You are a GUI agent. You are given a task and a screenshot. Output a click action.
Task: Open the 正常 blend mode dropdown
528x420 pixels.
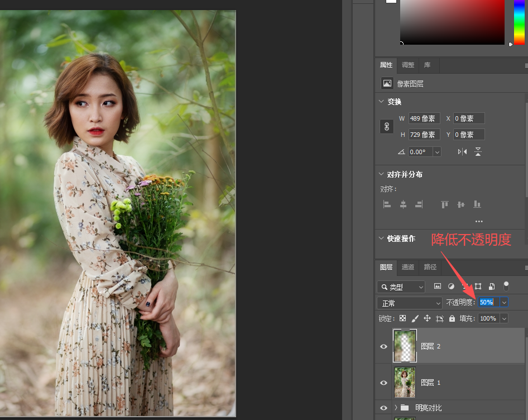(x=410, y=303)
